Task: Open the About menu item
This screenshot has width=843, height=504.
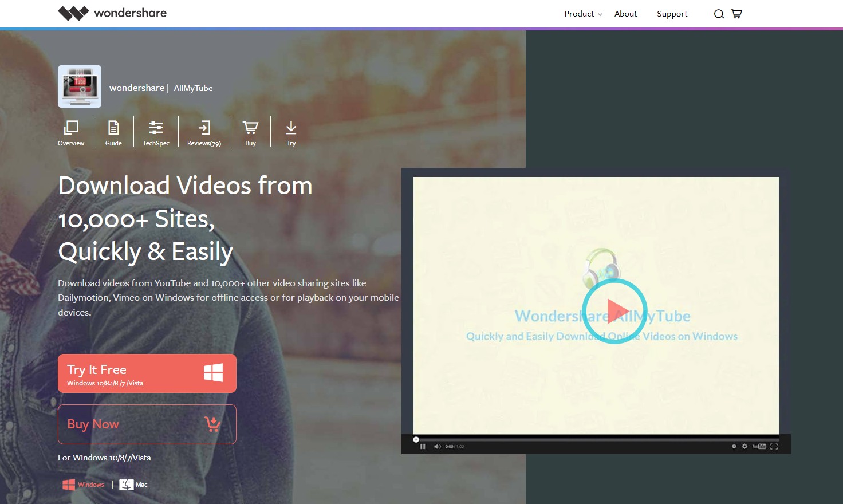Action: (625, 14)
